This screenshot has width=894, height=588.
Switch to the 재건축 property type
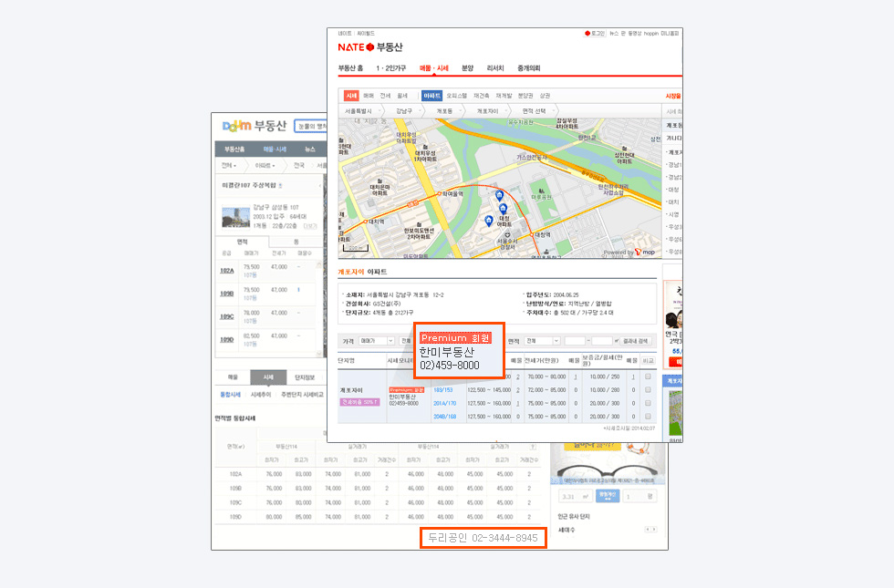pos(482,96)
